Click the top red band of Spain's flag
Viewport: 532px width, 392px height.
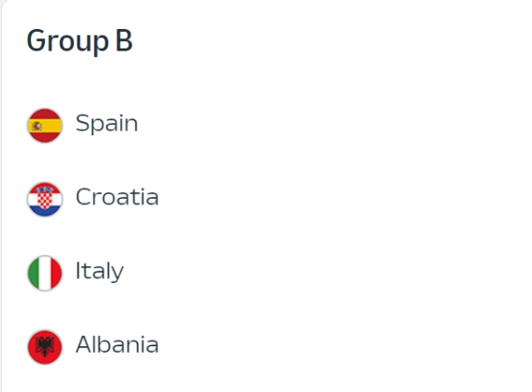tap(45, 114)
